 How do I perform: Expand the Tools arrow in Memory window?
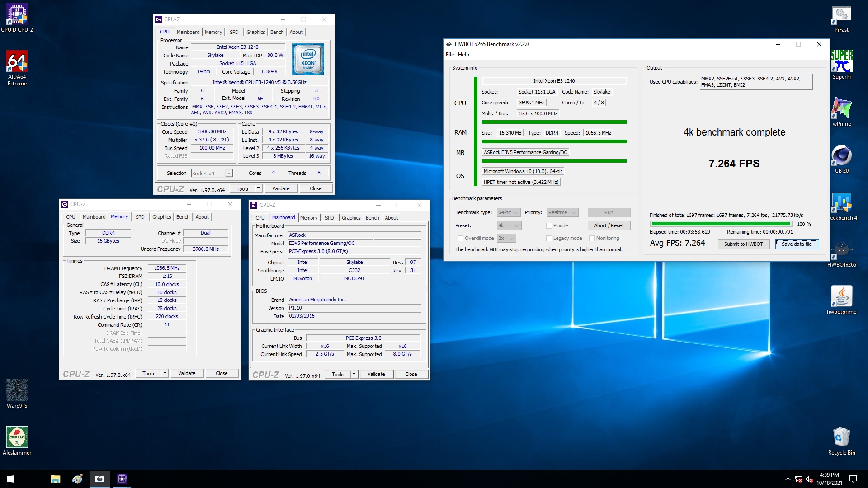(165, 373)
